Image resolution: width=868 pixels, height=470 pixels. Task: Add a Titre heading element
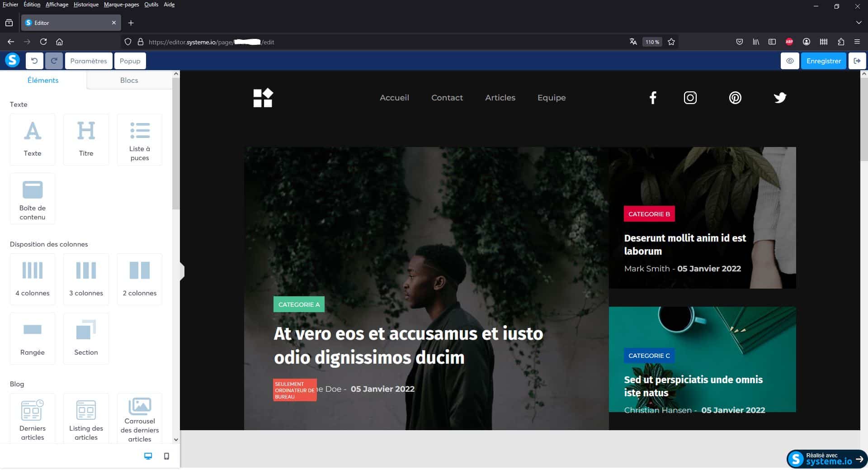click(86, 139)
